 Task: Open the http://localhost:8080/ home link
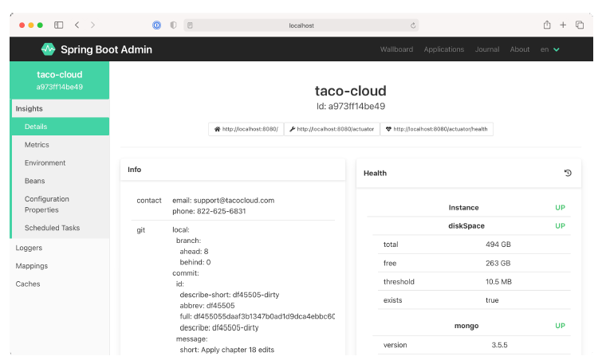tap(246, 129)
